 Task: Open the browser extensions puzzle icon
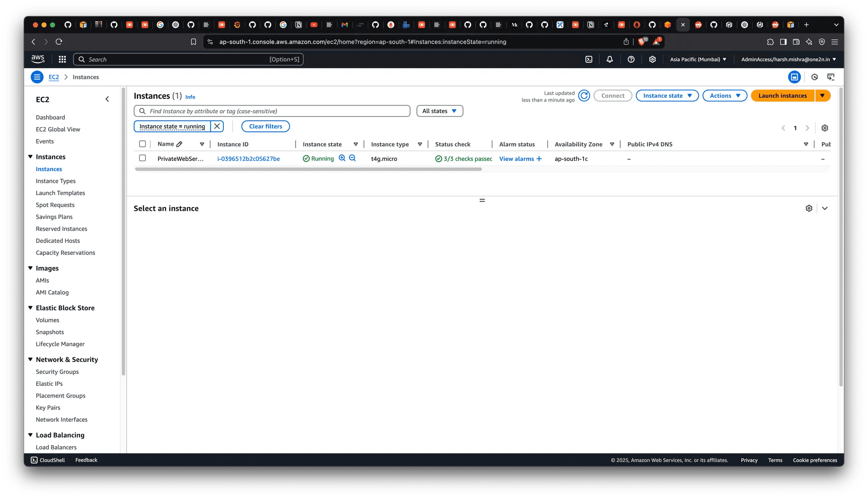click(771, 41)
